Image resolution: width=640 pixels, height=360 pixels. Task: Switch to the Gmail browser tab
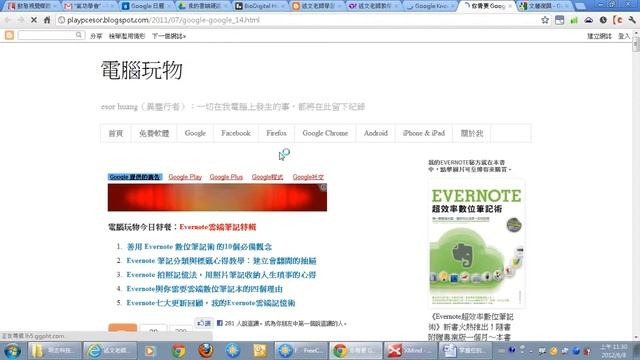[x=89, y=6]
